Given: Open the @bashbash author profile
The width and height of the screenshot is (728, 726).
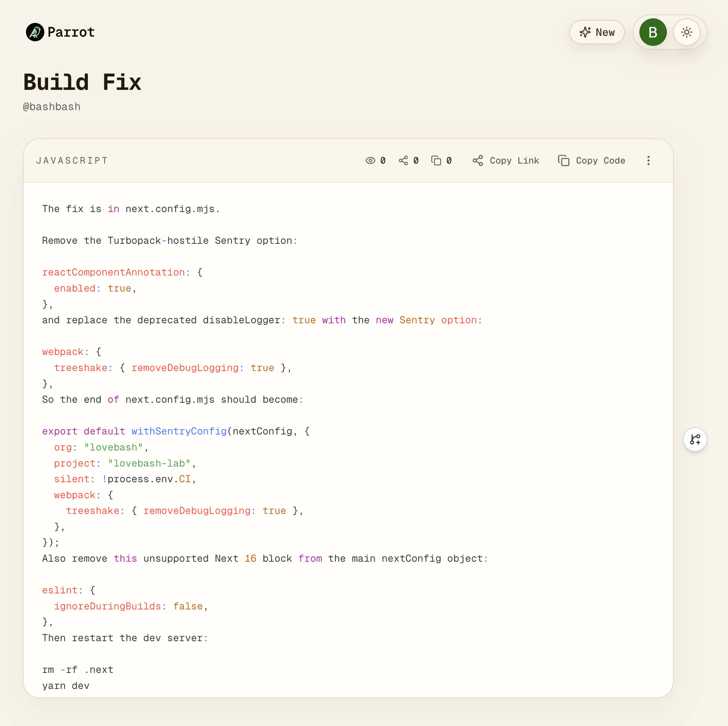Looking at the screenshot, I should pyautogui.click(x=52, y=107).
